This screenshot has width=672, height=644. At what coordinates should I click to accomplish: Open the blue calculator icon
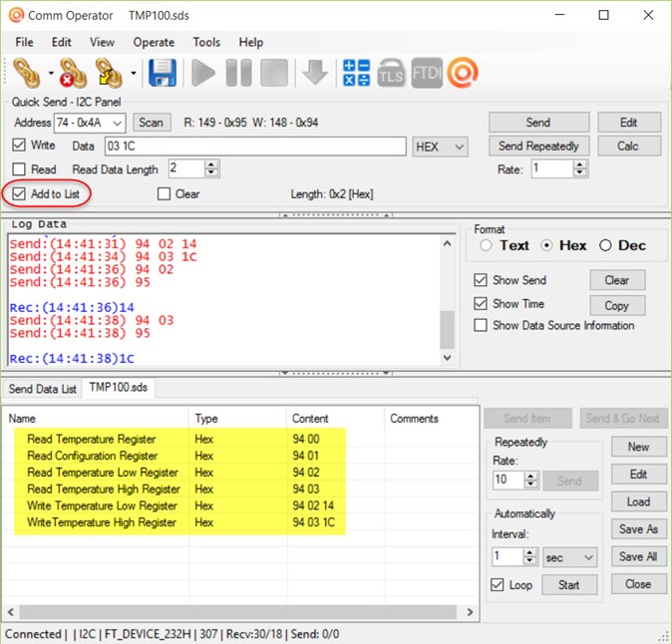(356, 73)
